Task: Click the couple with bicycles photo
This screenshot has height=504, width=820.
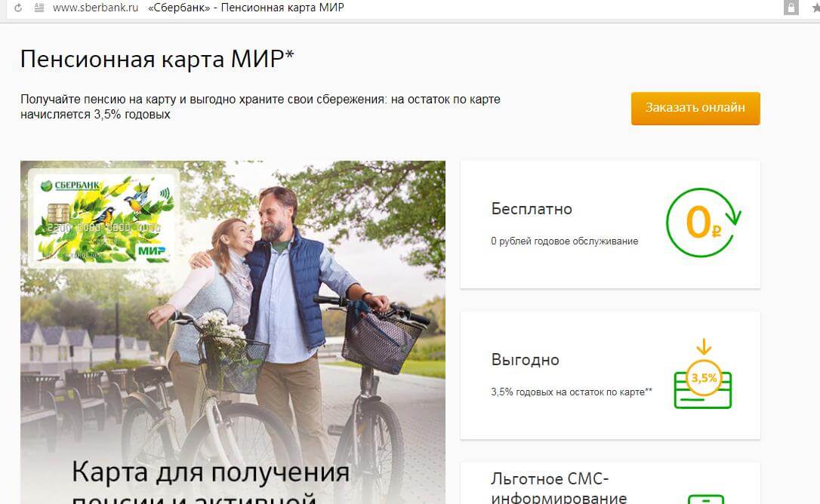Action: [233, 332]
